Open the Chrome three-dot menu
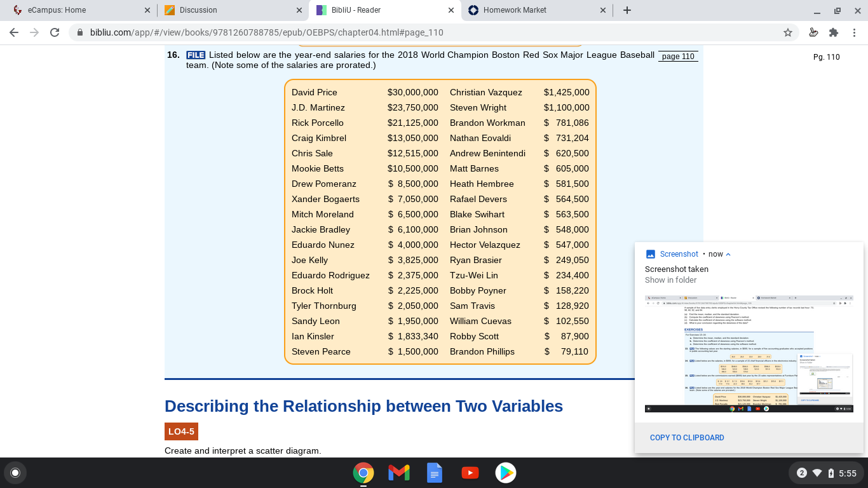Screen dimensions: 868x488 [855, 32]
